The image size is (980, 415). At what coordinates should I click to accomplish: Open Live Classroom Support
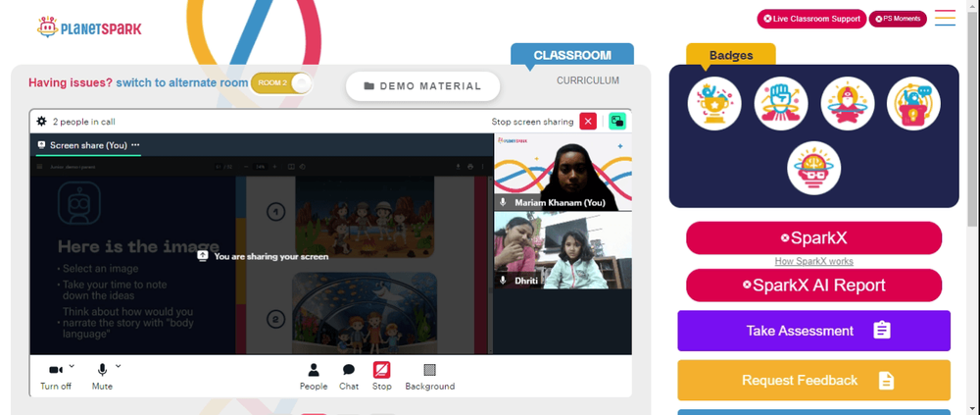tap(811, 19)
